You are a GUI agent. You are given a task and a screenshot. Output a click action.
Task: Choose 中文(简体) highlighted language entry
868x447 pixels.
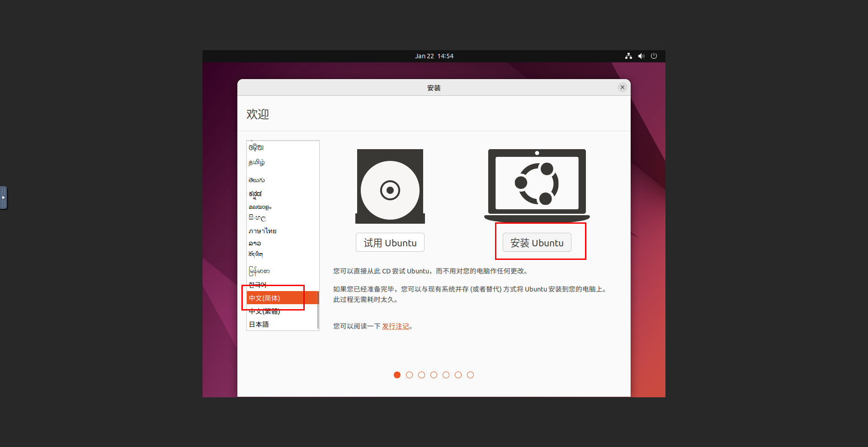click(264, 298)
